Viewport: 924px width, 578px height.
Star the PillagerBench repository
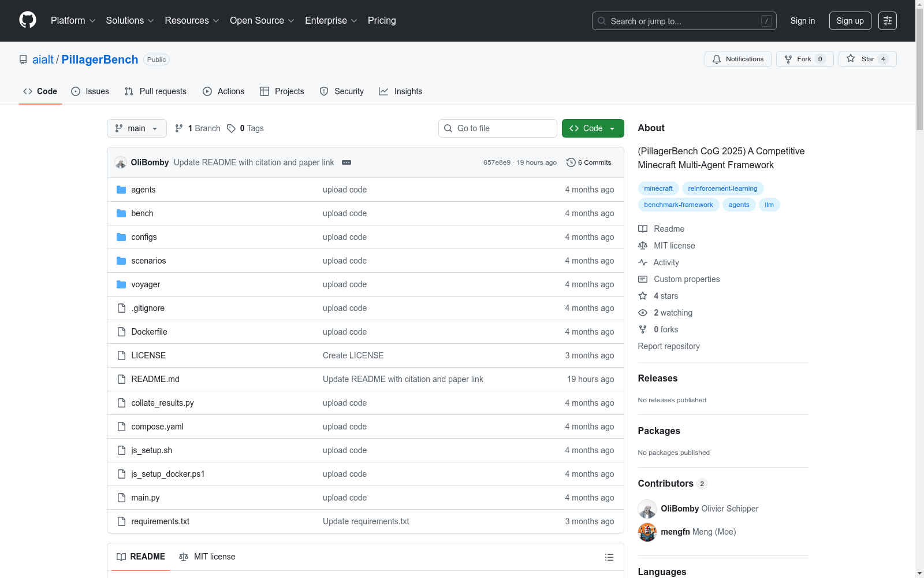[x=867, y=59]
